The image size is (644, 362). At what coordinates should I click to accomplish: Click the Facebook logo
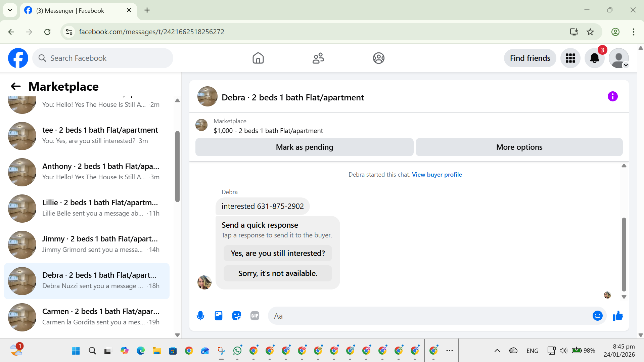tap(18, 58)
